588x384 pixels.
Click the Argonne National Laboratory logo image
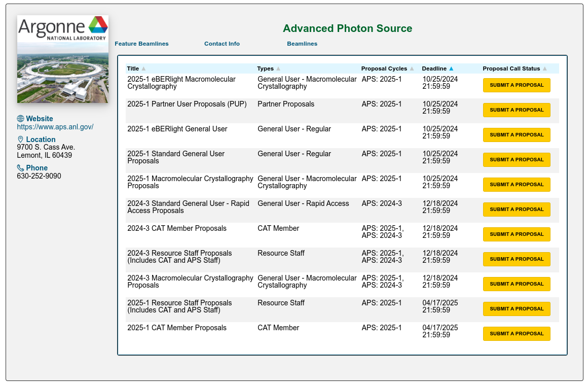tap(63, 59)
